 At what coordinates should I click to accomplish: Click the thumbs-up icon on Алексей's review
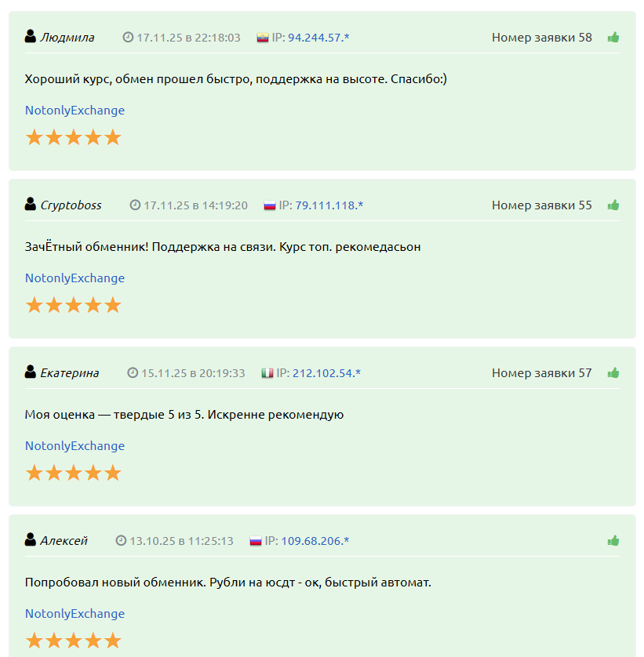coord(613,540)
